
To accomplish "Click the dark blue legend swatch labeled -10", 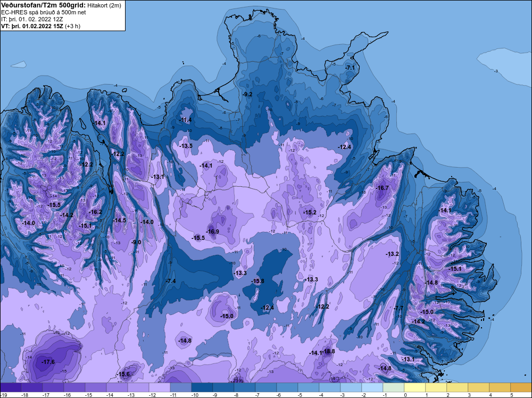I will pos(202,387).
